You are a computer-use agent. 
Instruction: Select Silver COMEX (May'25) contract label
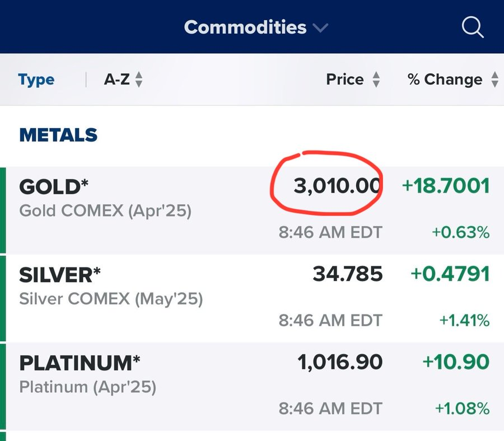[x=111, y=299]
